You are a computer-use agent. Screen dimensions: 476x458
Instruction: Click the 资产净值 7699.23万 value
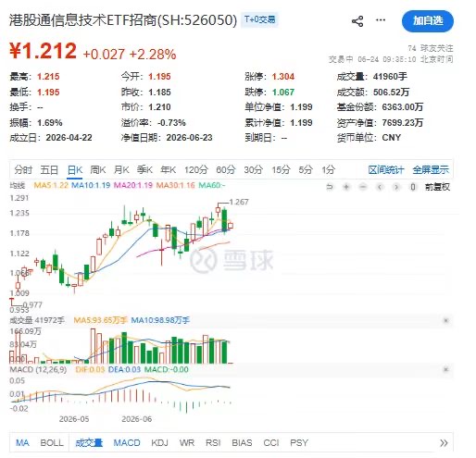pyautogui.click(x=403, y=123)
